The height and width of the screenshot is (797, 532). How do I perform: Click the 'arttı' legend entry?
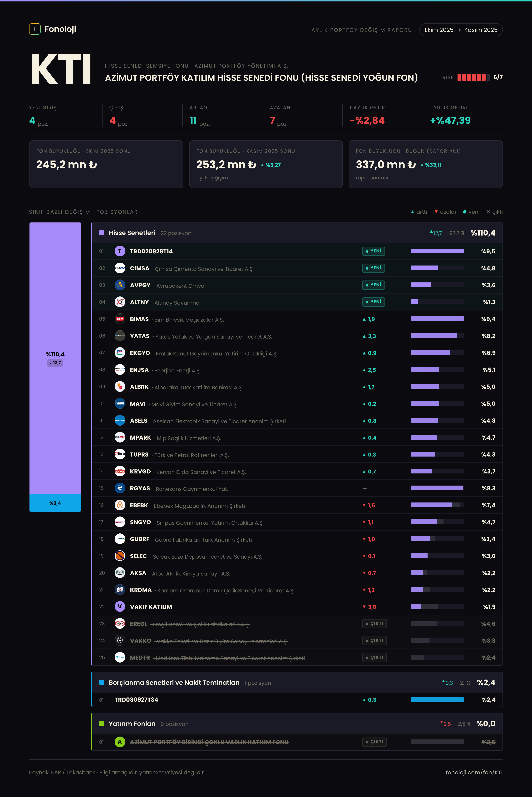tap(419, 212)
